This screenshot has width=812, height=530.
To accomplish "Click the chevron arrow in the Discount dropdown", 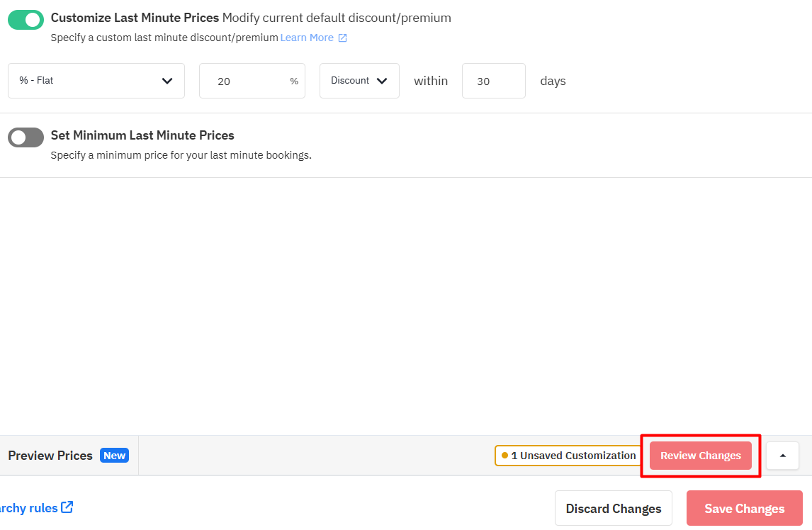I will (382, 81).
